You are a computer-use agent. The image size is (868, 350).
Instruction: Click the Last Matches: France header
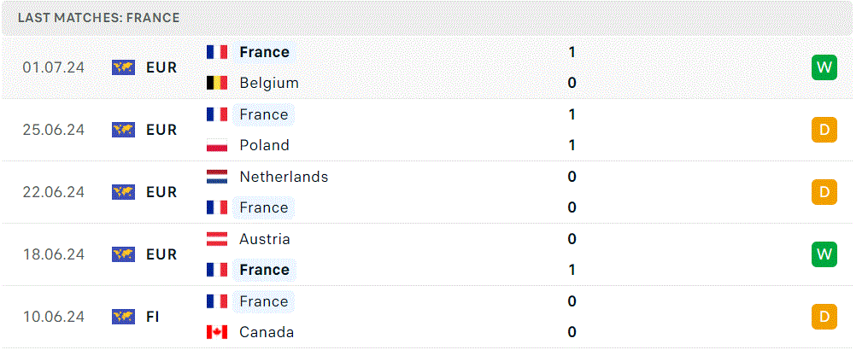[98, 18]
